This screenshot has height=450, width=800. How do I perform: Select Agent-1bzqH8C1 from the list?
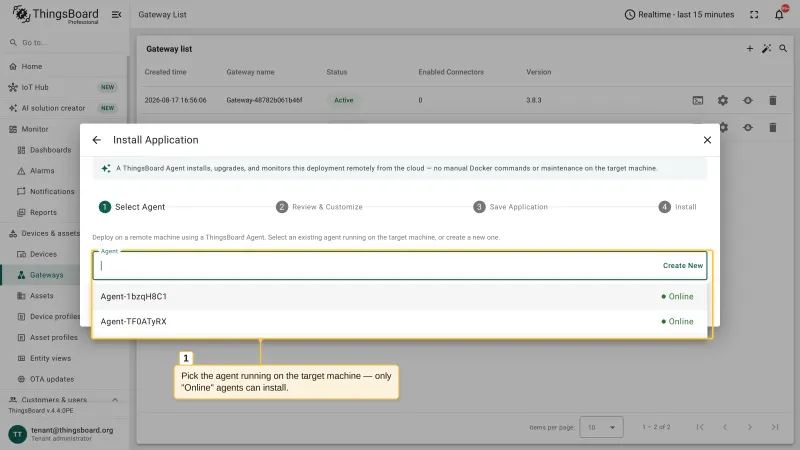tap(400, 296)
